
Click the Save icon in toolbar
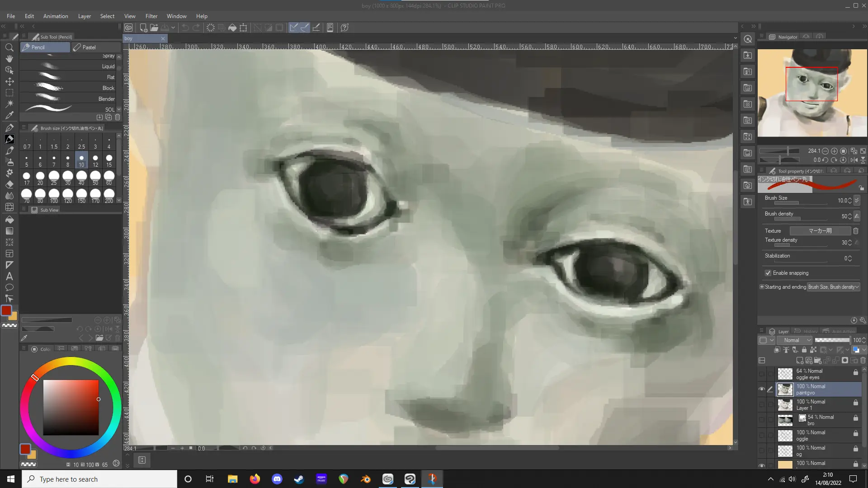tap(165, 28)
